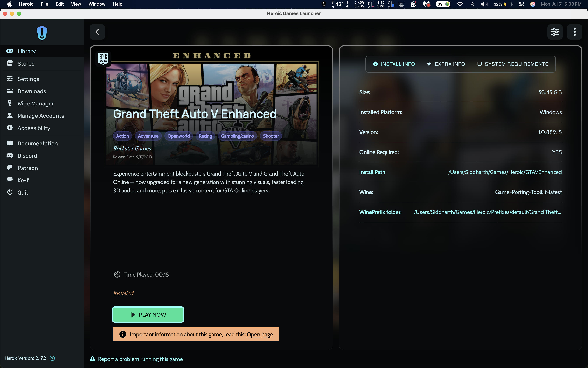Viewport: 588px width, 368px height.
Task: Open the Apple menu
Action: click(9, 4)
